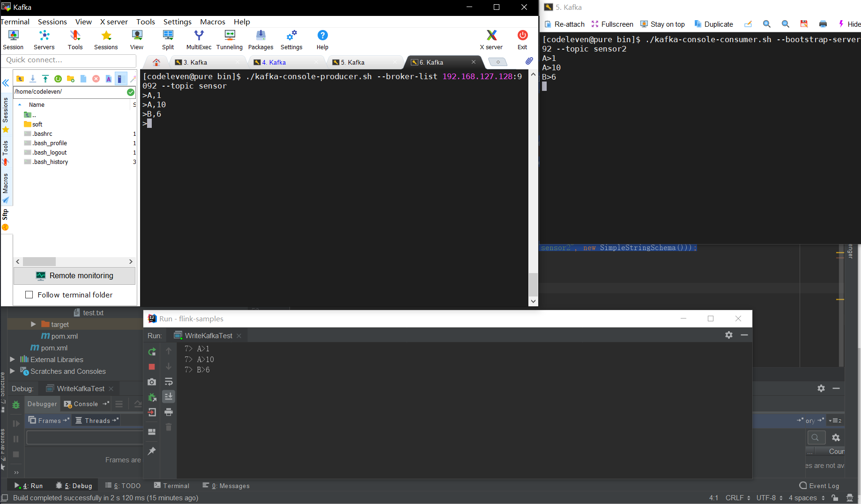Open the CRLF line separator selector
This screenshot has width=861, height=504.
pos(738,498)
